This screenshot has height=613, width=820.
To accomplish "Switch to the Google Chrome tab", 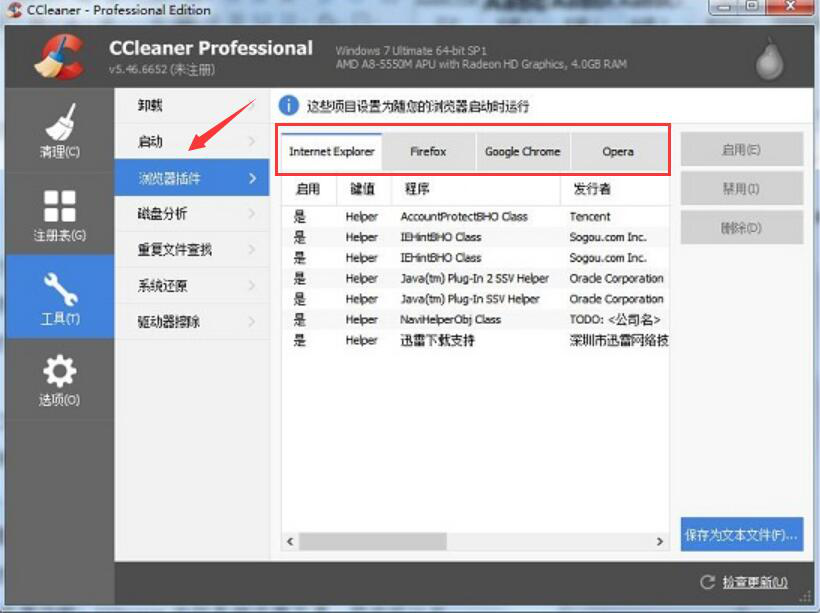I will click(x=522, y=151).
